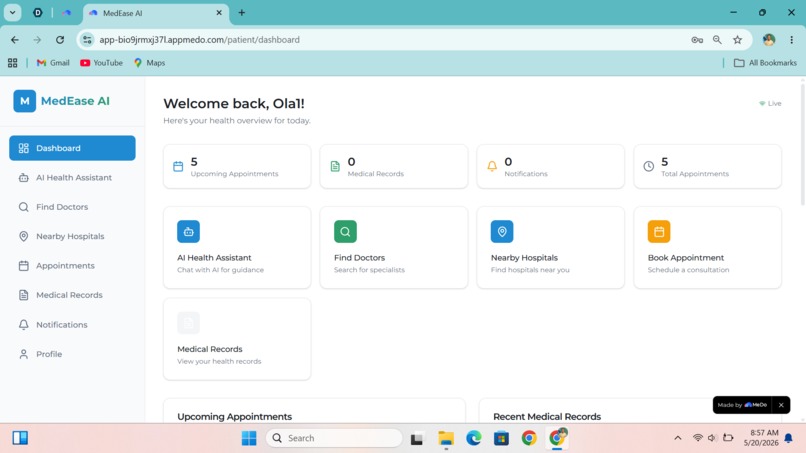Open the YouTube bookmark
Screen dimensions: 806x453
[x=101, y=63]
